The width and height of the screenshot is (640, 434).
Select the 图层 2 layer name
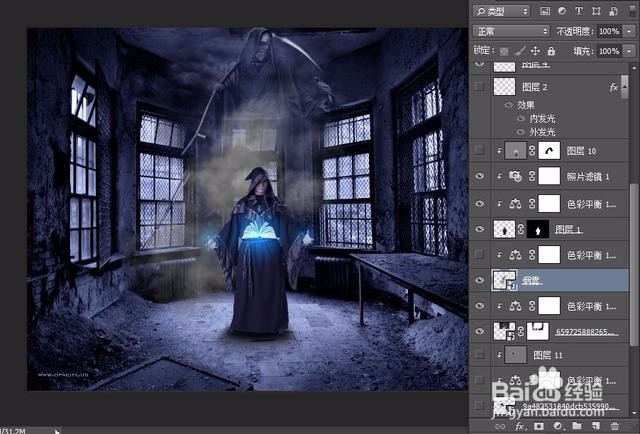(534, 87)
